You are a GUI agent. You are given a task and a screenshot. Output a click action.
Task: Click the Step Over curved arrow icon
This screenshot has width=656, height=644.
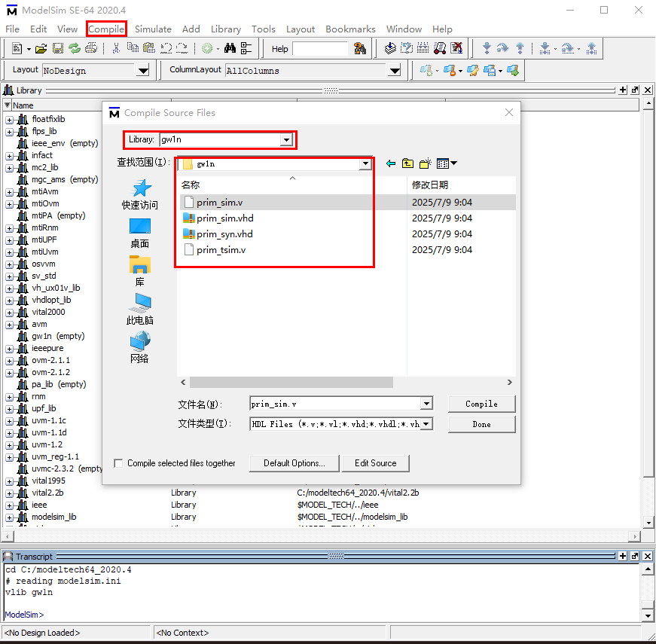coord(502,48)
